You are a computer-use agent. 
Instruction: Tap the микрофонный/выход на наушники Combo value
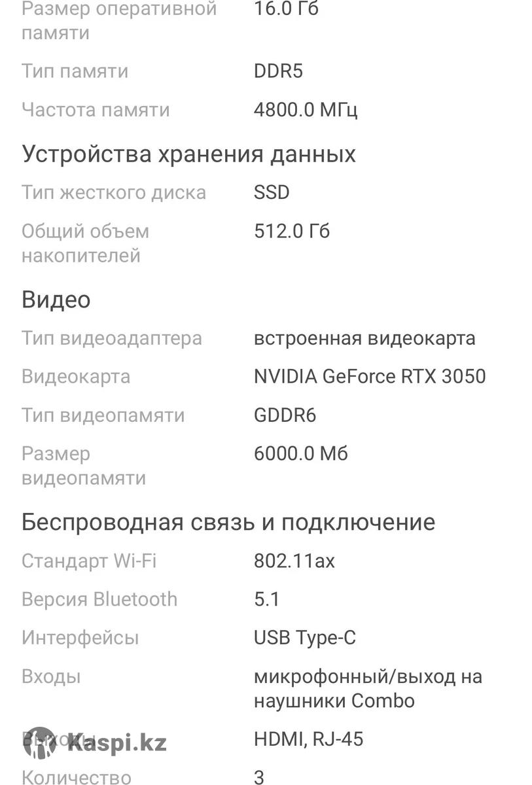pos(368,688)
